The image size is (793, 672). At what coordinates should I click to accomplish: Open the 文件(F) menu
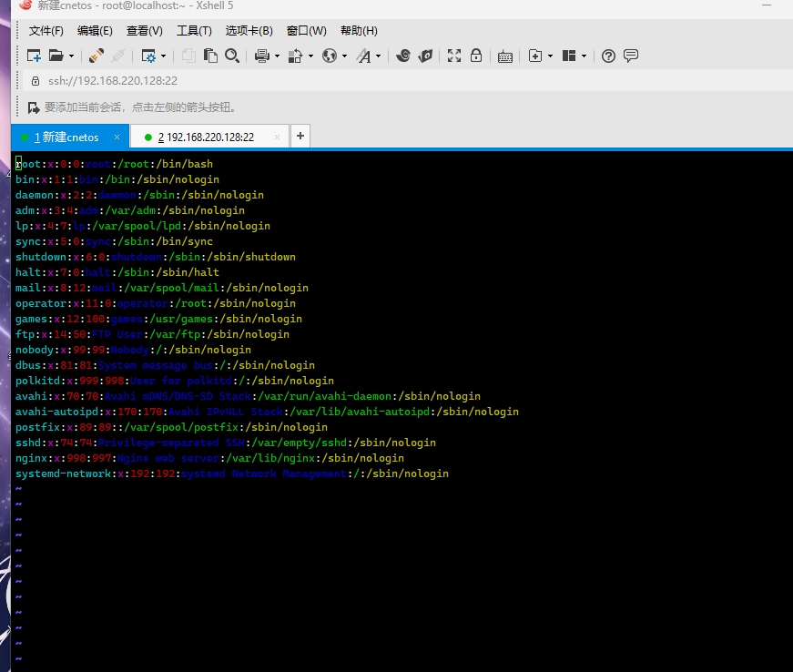[x=46, y=31]
